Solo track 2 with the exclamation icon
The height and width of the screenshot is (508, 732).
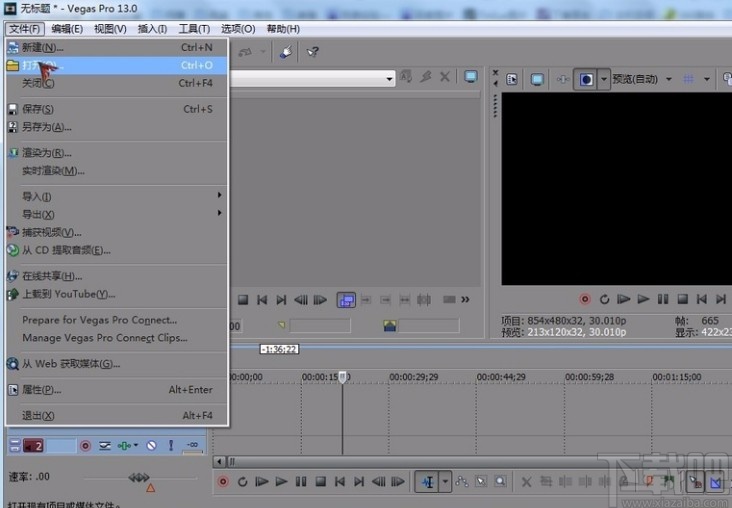pyautogui.click(x=171, y=446)
